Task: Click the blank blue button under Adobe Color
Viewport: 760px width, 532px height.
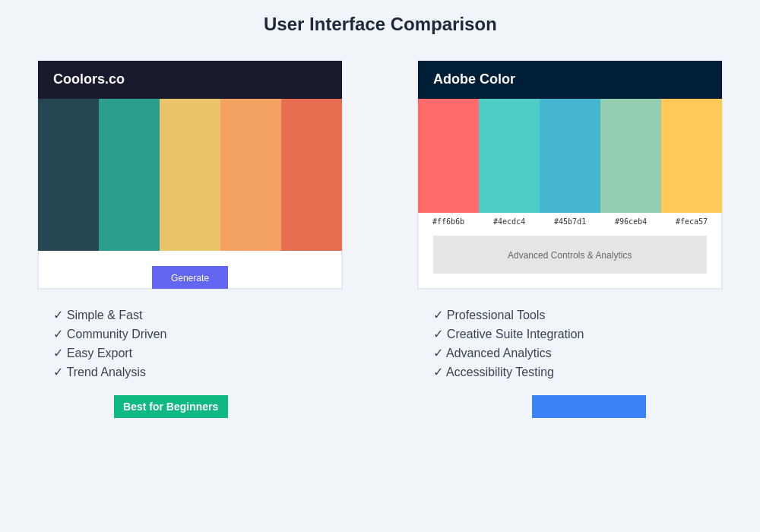Action: (589, 407)
